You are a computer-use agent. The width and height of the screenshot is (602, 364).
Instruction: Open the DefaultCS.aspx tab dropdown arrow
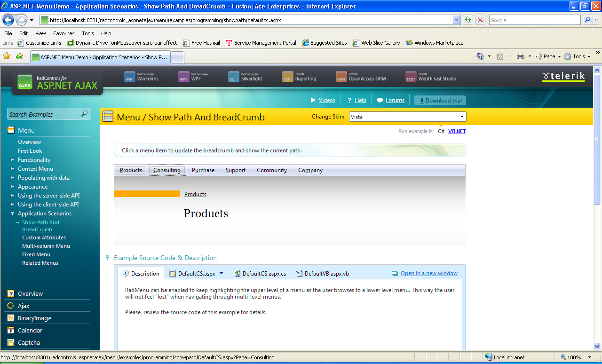tap(222, 273)
